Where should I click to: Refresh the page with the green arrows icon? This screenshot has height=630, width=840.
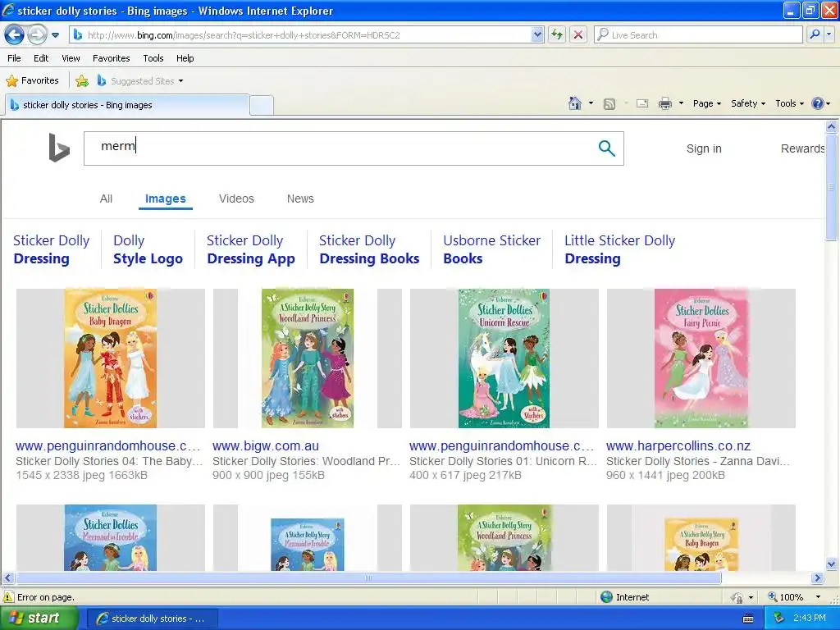[557, 35]
